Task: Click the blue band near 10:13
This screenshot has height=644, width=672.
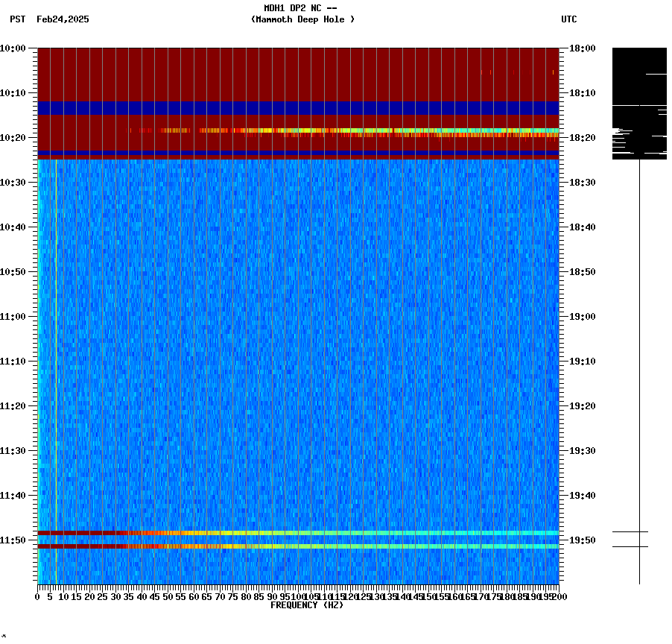Action: [298, 107]
